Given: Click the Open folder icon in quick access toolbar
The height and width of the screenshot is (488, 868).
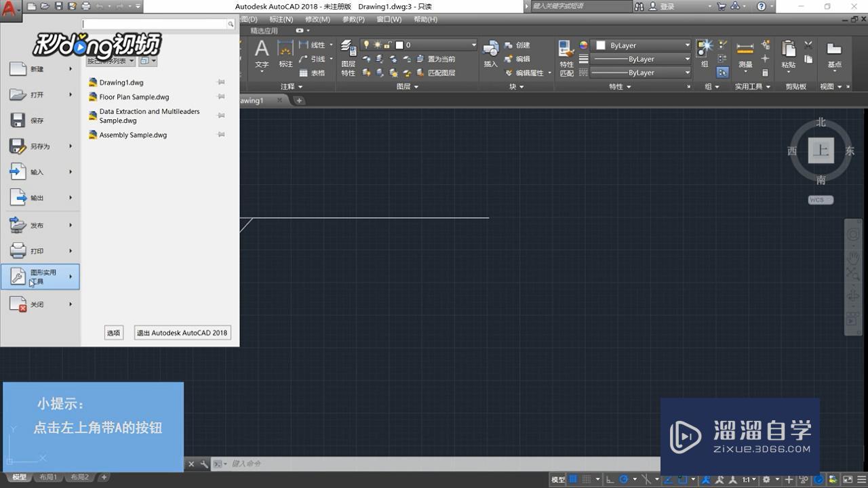Looking at the screenshot, I should (45, 6).
